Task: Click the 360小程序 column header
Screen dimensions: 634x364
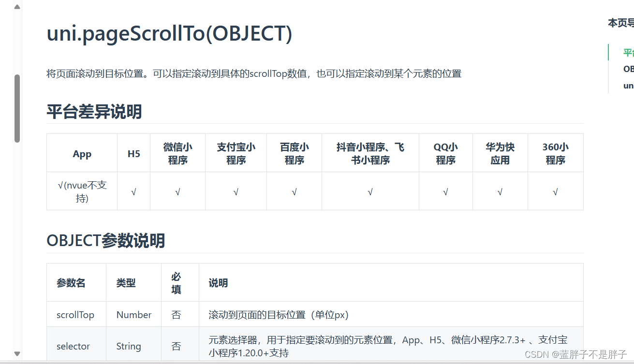Action: click(x=556, y=154)
